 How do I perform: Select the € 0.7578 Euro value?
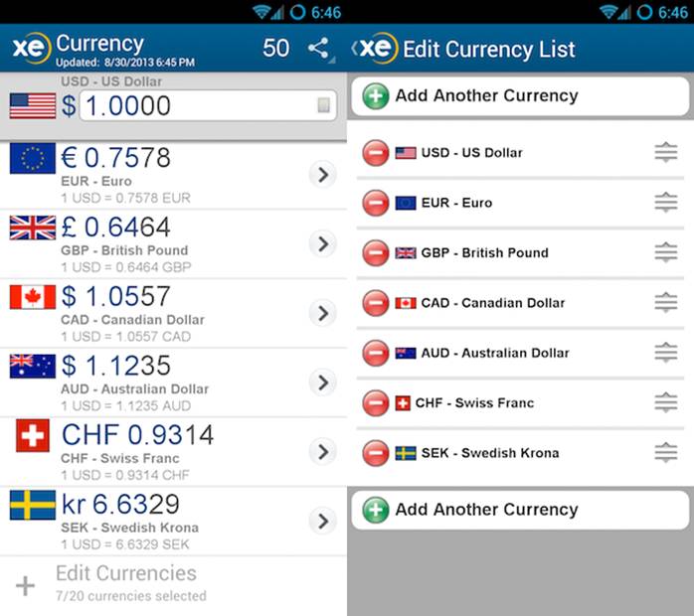[x=115, y=157]
